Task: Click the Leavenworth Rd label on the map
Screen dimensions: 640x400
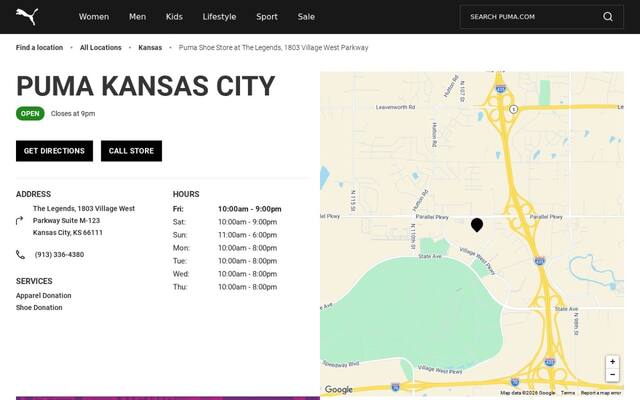Action: [x=395, y=107]
